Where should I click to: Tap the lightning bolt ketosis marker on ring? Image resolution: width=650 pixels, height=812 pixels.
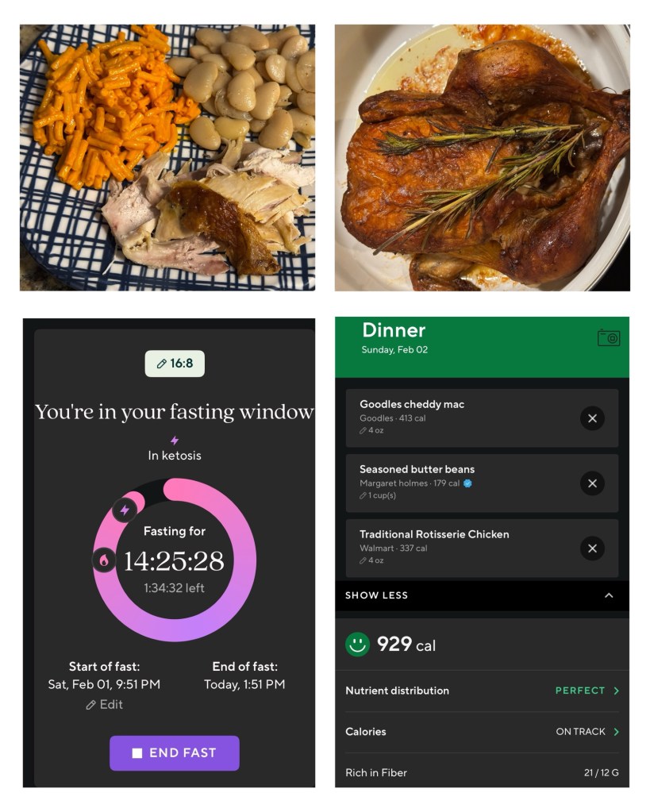[125, 510]
